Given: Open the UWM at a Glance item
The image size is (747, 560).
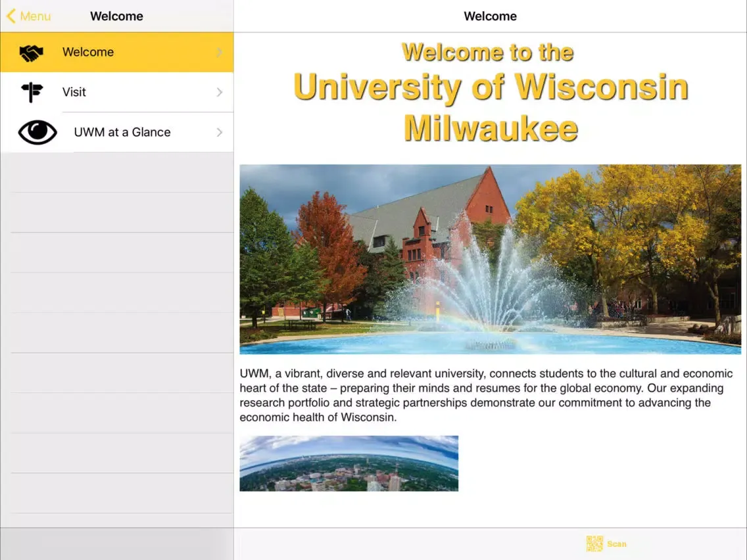Looking at the screenshot, I should click(x=117, y=132).
